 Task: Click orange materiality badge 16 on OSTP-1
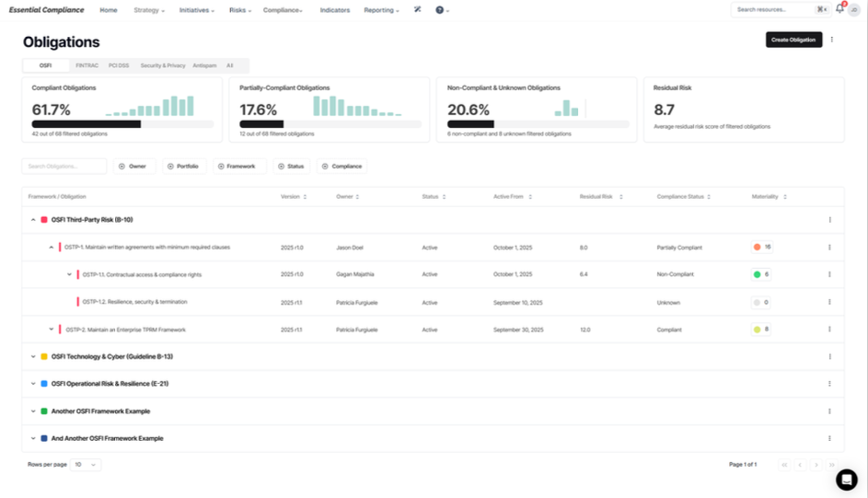[762, 247]
